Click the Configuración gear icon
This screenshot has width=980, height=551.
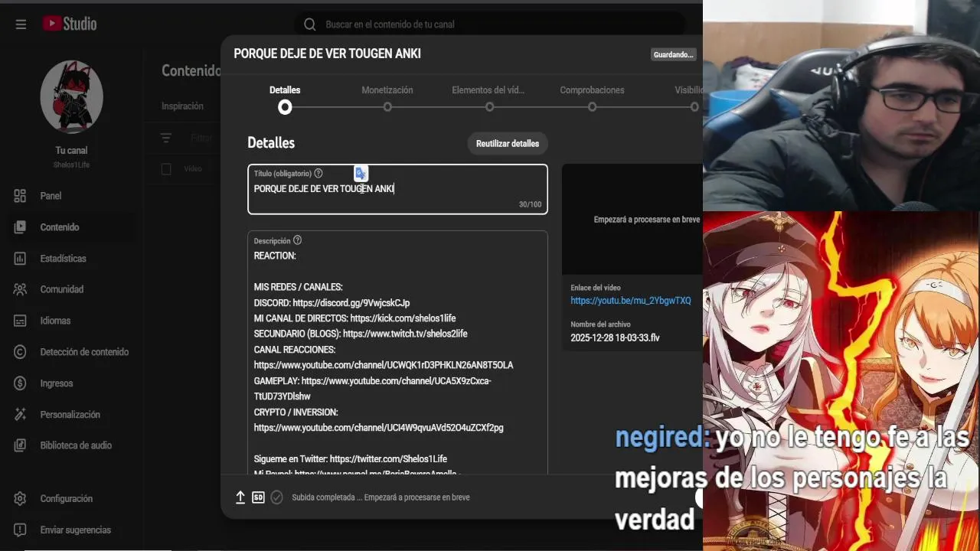(x=20, y=499)
